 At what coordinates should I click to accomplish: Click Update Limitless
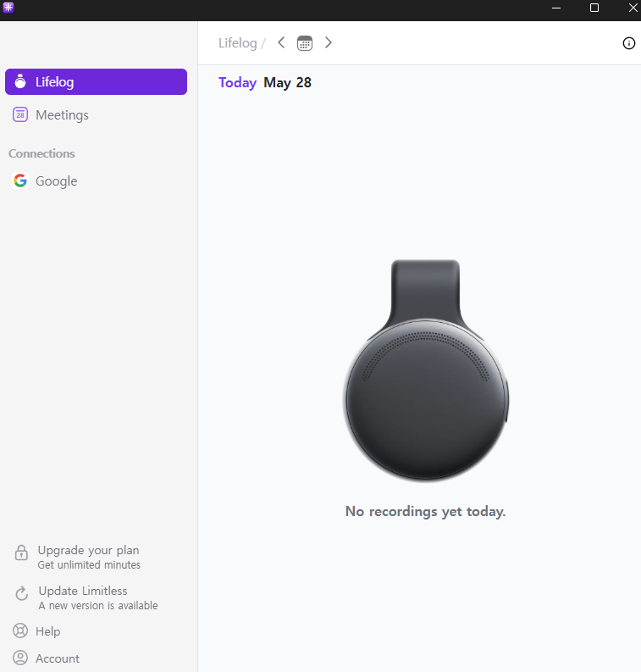click(x=83, y=591)
